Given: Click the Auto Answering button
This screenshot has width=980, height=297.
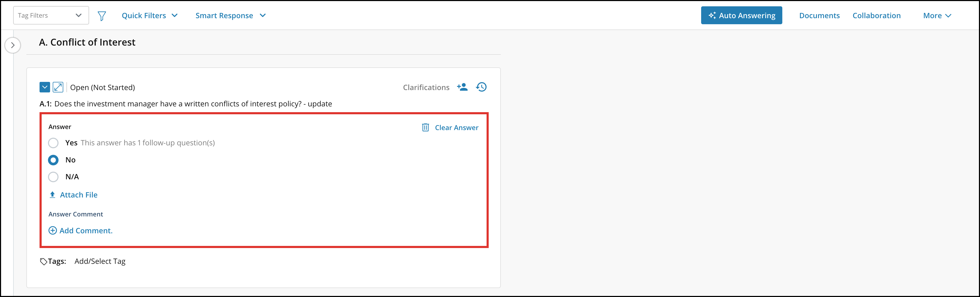Looking at the screenshot, I should (x=741, y=16).
